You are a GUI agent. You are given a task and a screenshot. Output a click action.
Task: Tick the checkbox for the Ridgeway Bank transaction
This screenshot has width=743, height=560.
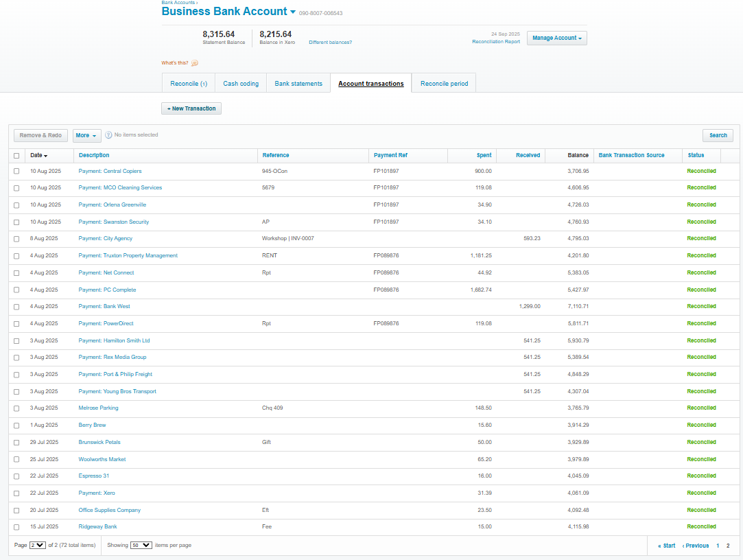pos(16,527)
